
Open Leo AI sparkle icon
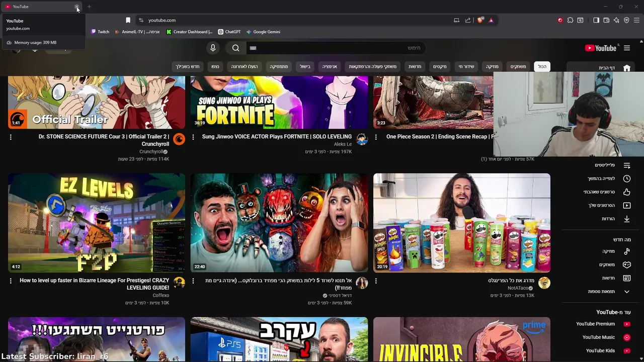616,20
